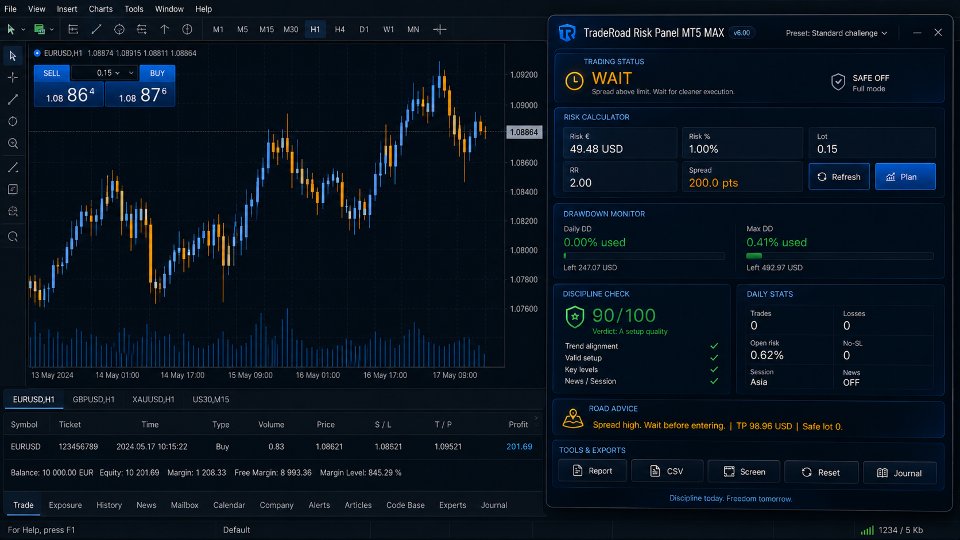Open the Tools menu
The width and height of the screenshot is (960, 540).
(x=133, y=9)
